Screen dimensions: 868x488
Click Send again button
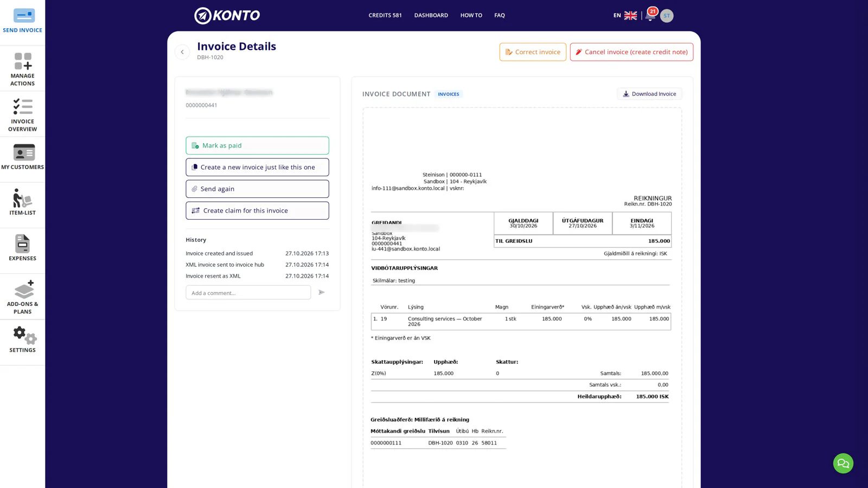(x=257, y=189)
